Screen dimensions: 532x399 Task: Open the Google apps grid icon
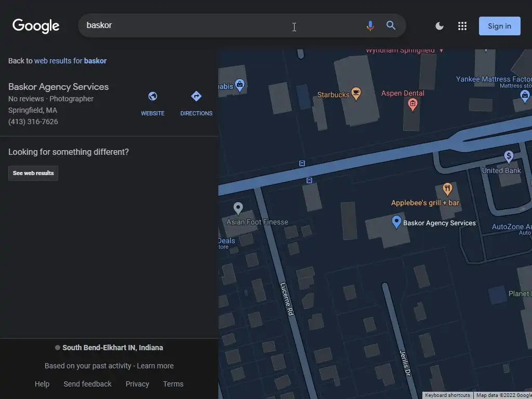[x=462, y=26]
